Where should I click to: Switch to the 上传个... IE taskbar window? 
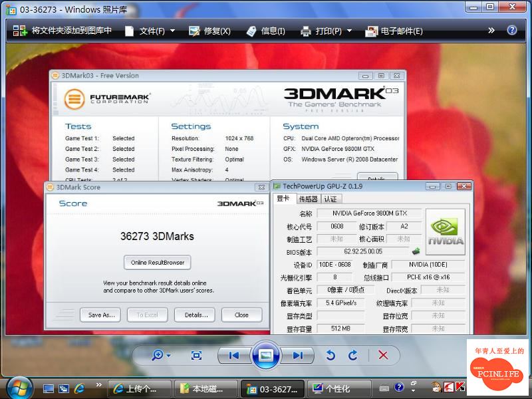(139, 389)
